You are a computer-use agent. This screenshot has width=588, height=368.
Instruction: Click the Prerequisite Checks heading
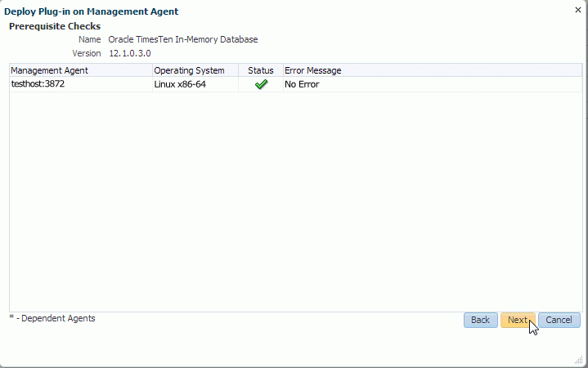click(x=55, y=26)
